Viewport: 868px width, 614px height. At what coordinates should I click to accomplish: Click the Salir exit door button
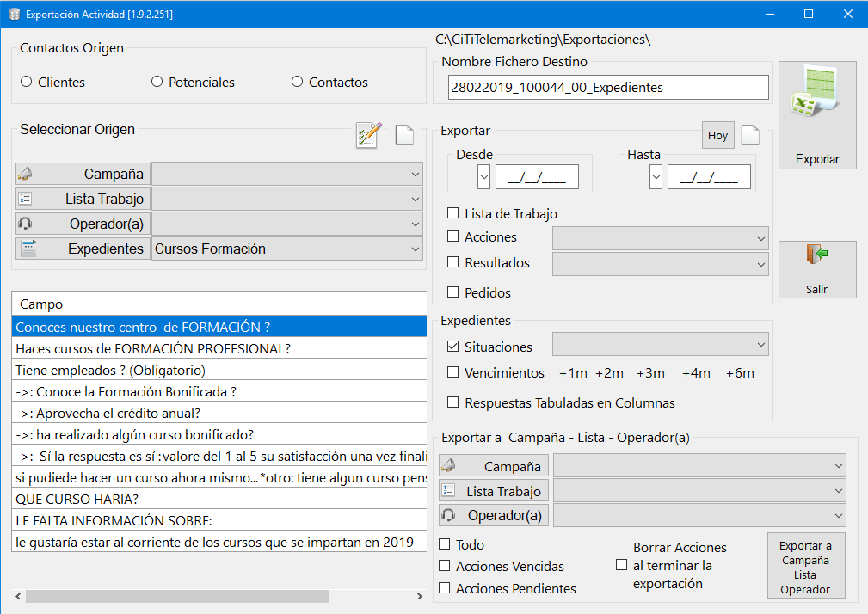817,269
